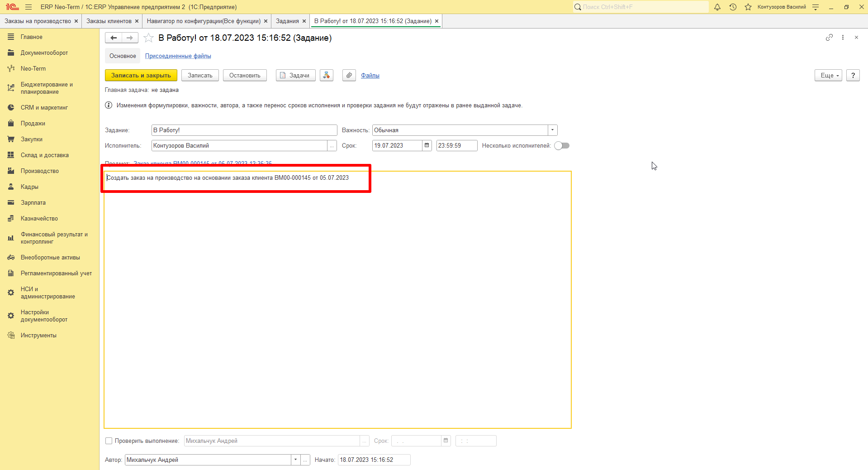The image size is (868, 470).
Task: Open the vertical dots form menu
Action: (843, 38)
